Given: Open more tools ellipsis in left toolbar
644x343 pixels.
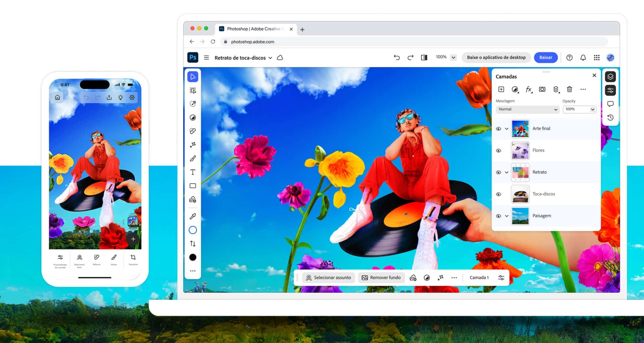Looking at the screenshot, I should [193, 271].
